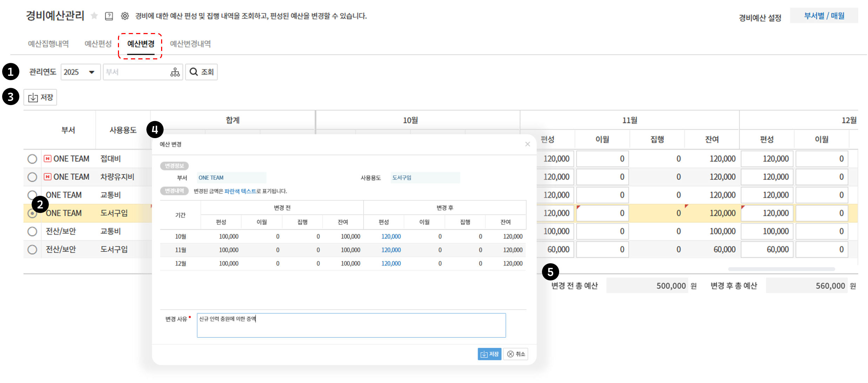868x383 pixels.
Task: Click the organization chart icon in 부서 field
Action: coord(175,72)
